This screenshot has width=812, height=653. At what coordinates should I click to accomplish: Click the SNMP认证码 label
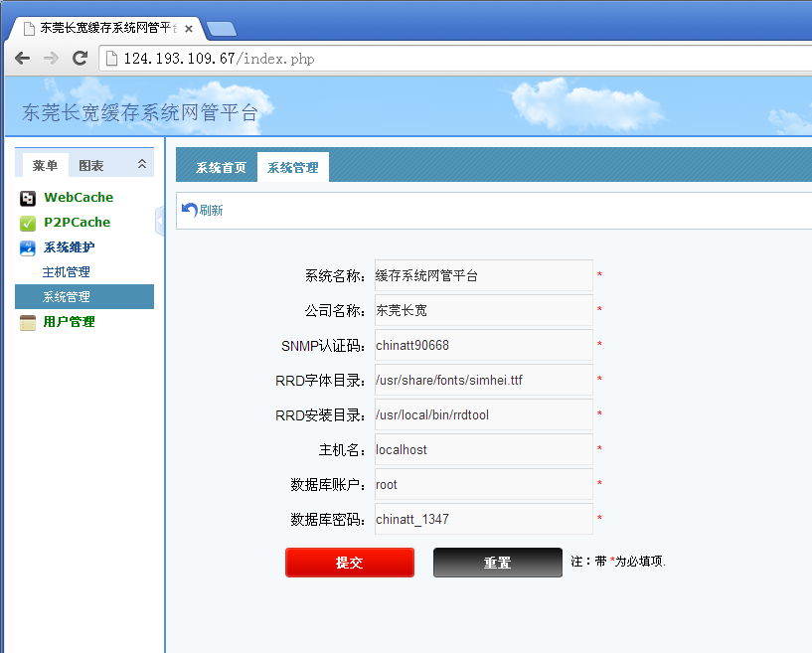pos(324,346)
